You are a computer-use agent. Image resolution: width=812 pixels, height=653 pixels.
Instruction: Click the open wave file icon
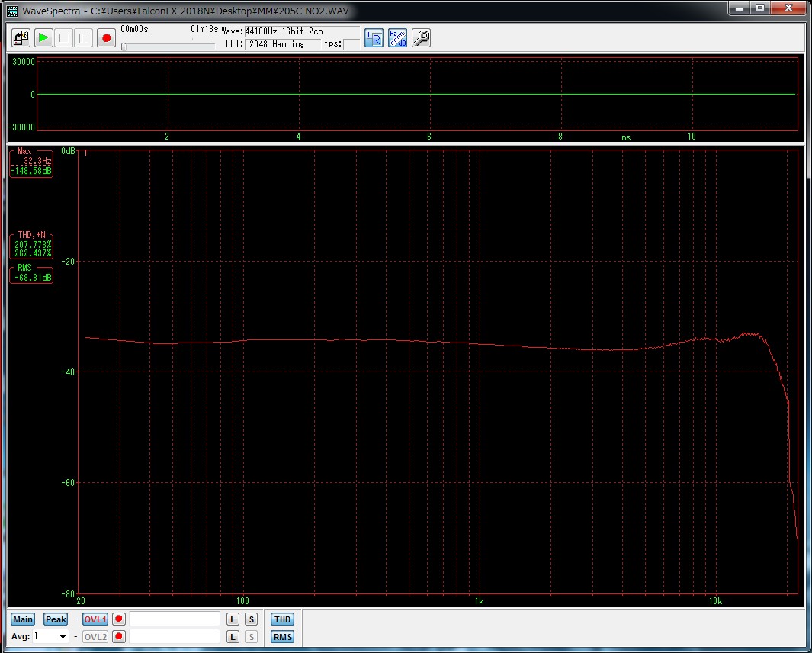coord(21,37)
